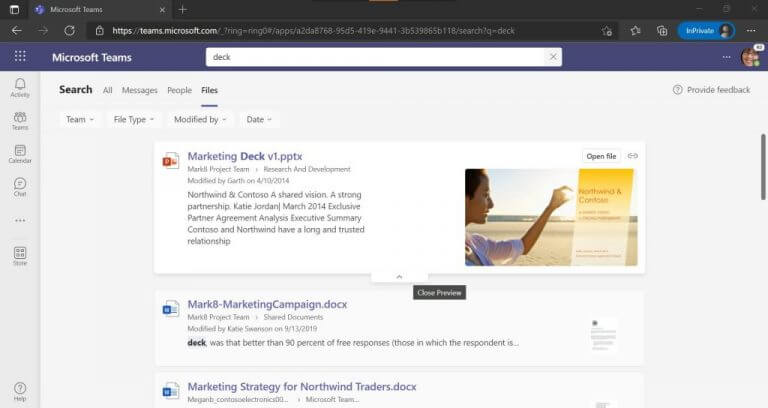Screen dimensions: 768x408
Task: Refresh the browser page
Action: coord(70,30)
